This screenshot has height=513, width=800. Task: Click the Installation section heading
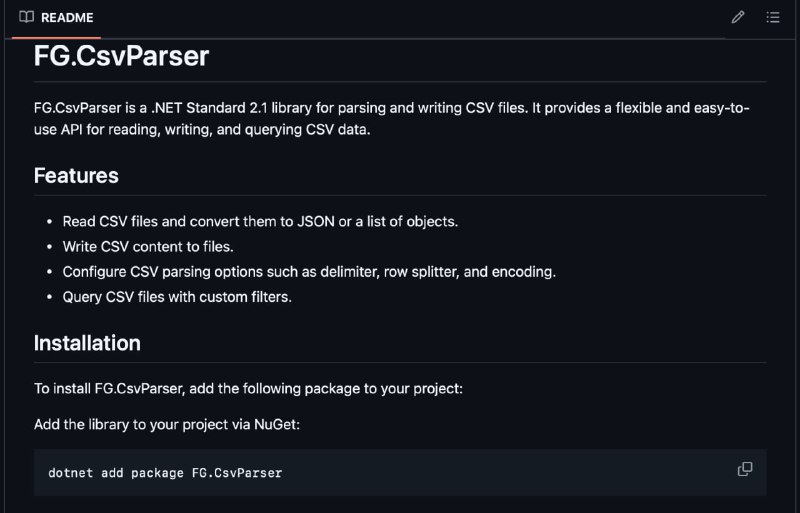(x=87, y=343)
